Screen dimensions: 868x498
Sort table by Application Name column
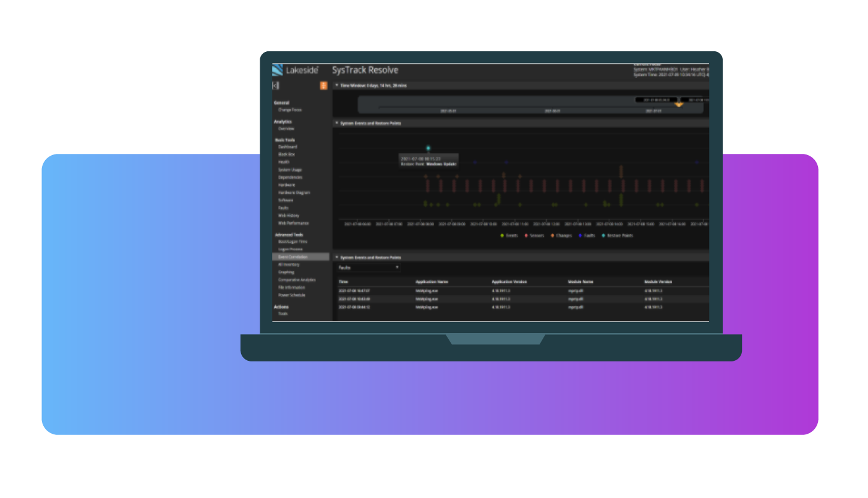(432, 282)
